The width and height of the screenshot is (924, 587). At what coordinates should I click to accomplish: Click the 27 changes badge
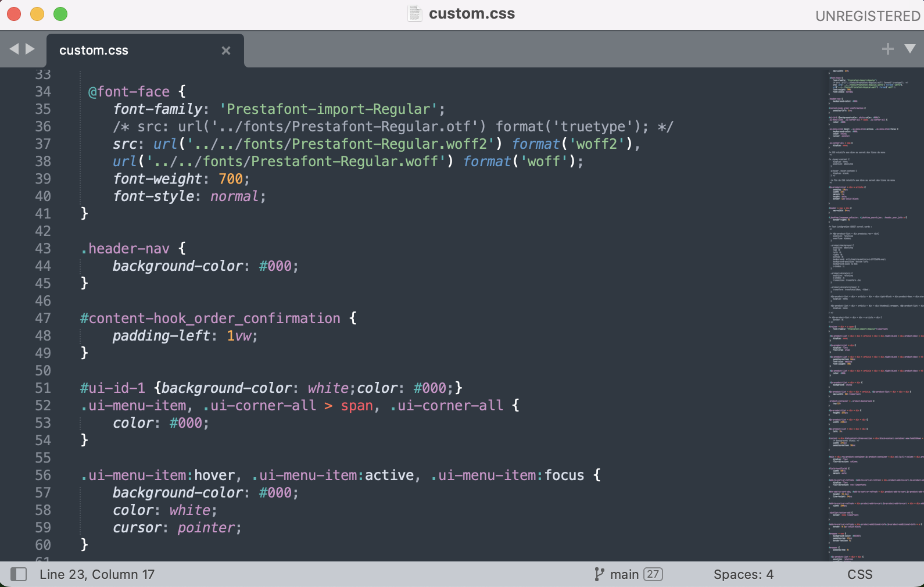click(x=653, y=574)
